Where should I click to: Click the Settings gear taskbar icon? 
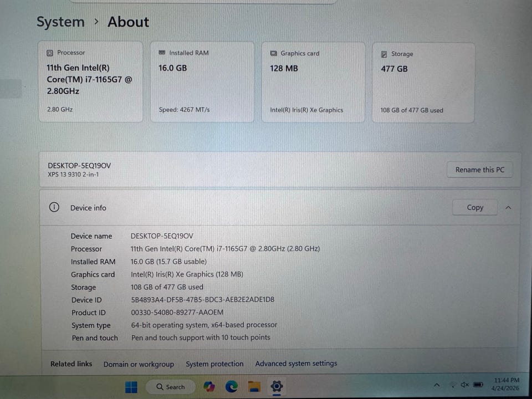277,386
